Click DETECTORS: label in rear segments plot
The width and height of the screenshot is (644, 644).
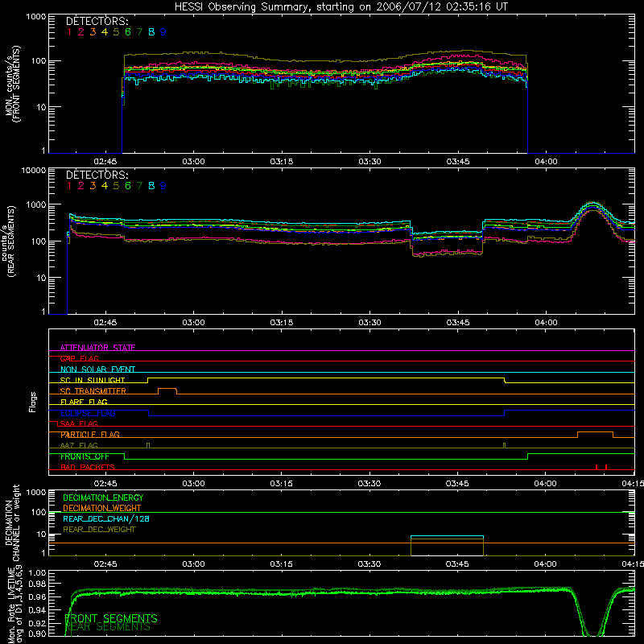tap(97, 175)
